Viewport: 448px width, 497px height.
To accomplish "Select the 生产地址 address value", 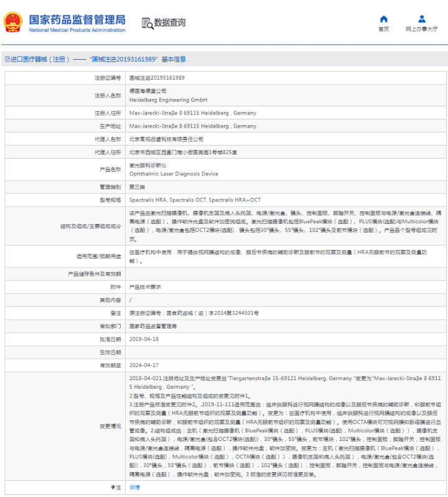I will pyautogui.click(x=193, y=126).
